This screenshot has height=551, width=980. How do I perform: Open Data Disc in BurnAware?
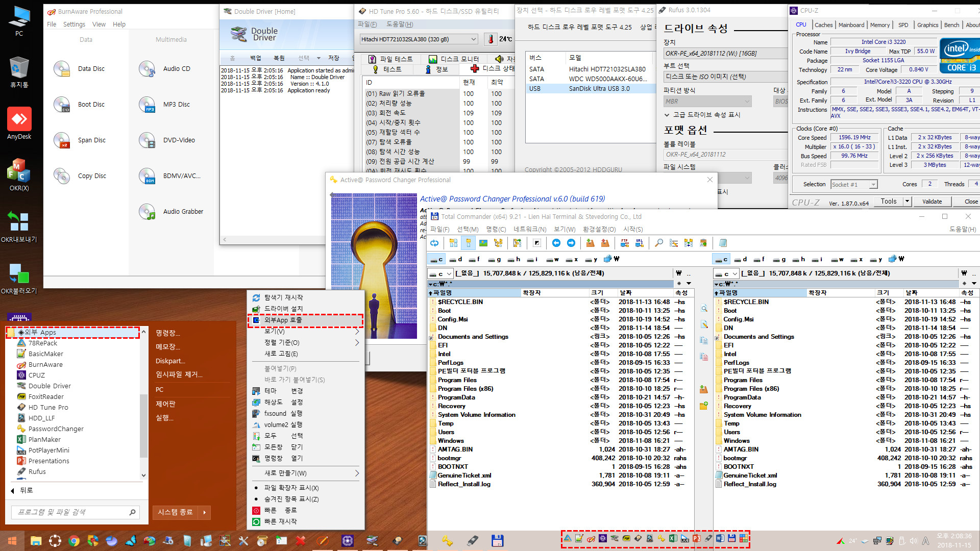[79, 69]
